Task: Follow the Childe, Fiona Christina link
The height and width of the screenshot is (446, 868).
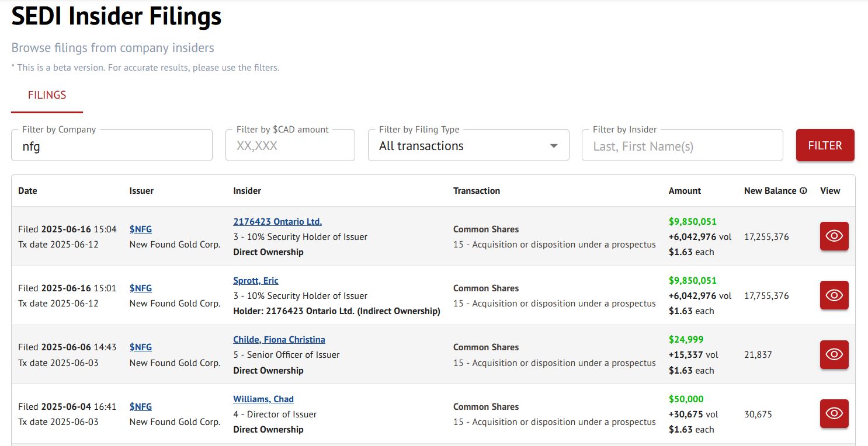Action: tap(279, 340)
